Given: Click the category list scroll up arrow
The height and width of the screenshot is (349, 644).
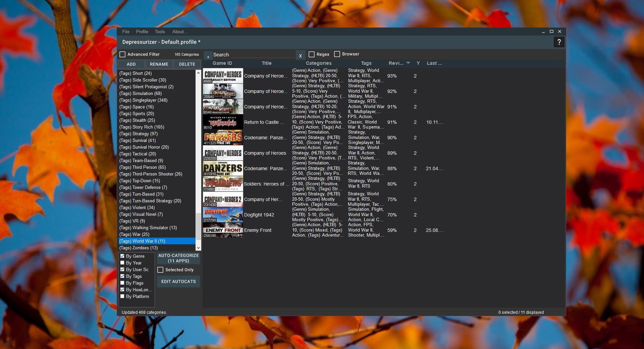Looking at the screenshot, I should point(198,73).
